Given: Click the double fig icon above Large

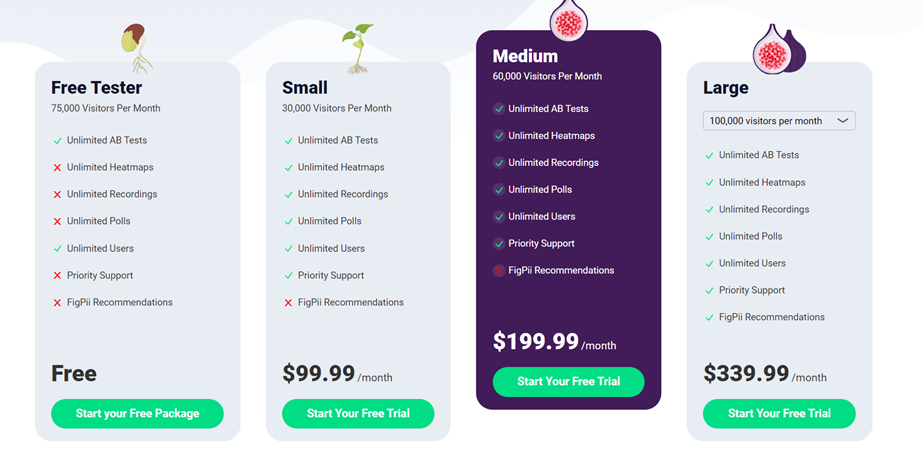Looking at the screenshot, I should pos(780,48).
